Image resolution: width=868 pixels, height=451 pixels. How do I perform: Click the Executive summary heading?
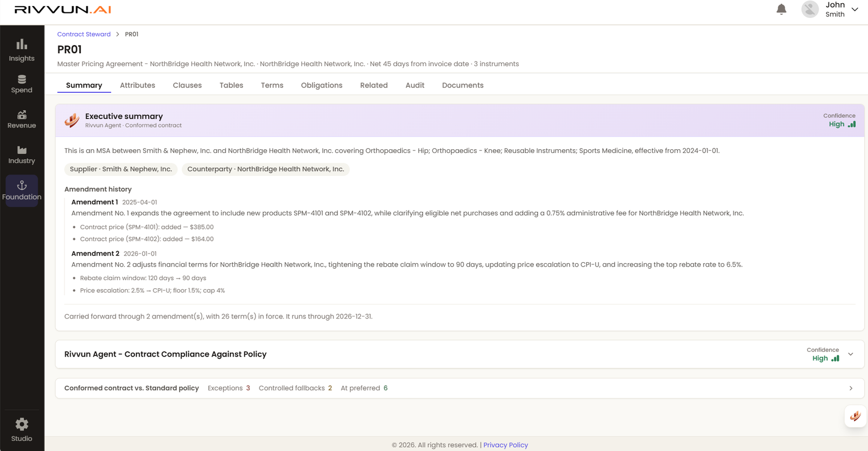(x=124, y=116)
